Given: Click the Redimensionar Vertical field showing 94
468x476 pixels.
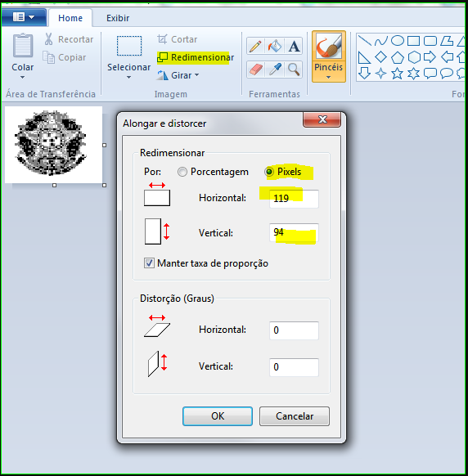Looking at the screenshot, I should [294, 232].
